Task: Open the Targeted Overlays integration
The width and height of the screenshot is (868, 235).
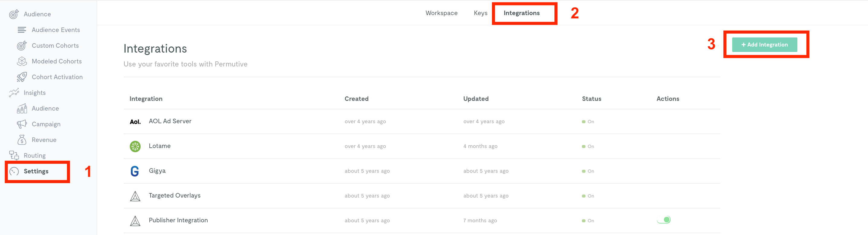Action: (x=174, y=195)
